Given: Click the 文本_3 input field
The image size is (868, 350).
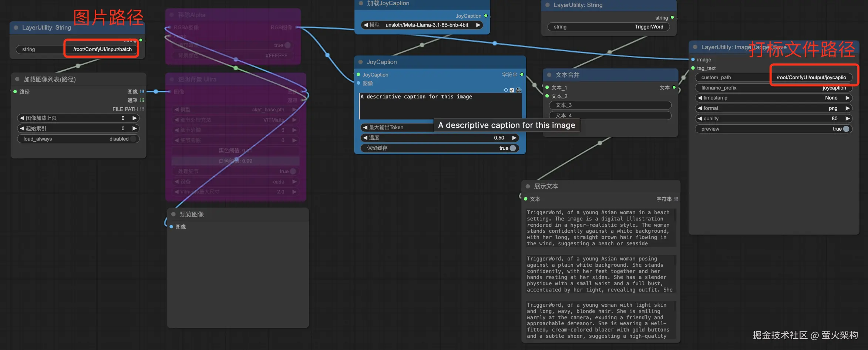Looking at the screenshot, I should pos(610,105).
